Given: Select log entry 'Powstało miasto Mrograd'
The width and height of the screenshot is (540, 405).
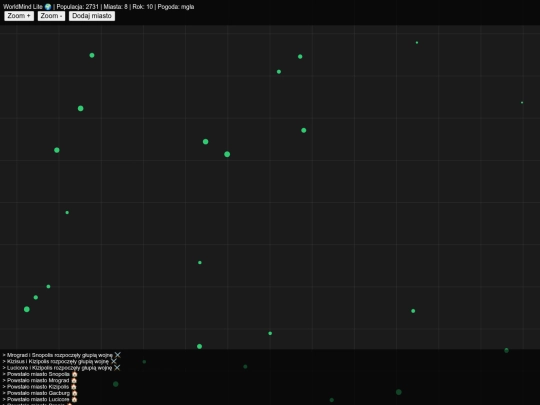Looking at the screenshot, I should click(38, 380).
